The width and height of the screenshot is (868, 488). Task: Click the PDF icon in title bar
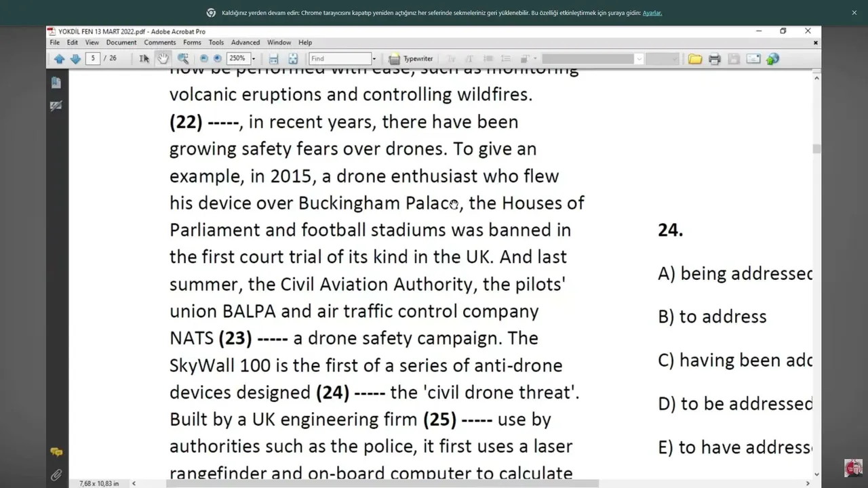[x=52, y=31]
